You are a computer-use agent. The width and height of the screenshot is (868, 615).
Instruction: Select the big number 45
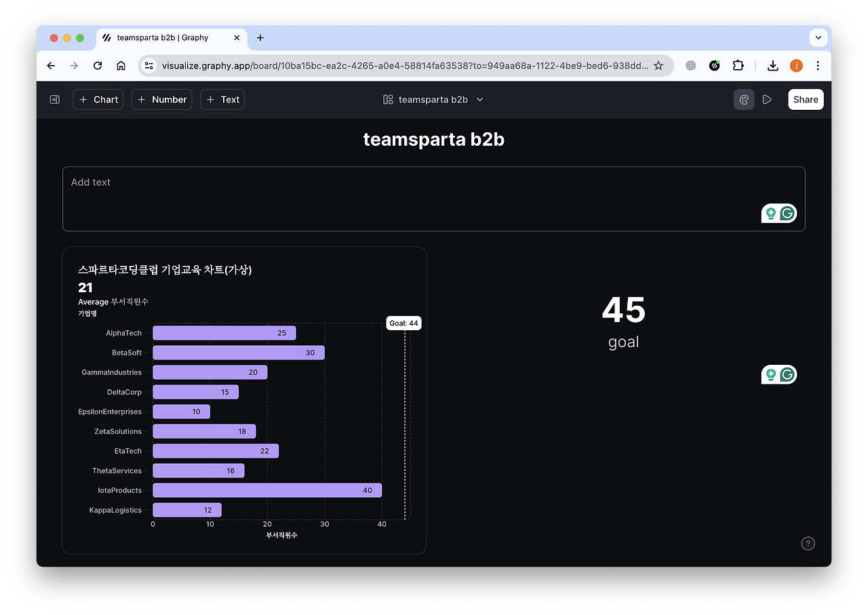(624, 310)
